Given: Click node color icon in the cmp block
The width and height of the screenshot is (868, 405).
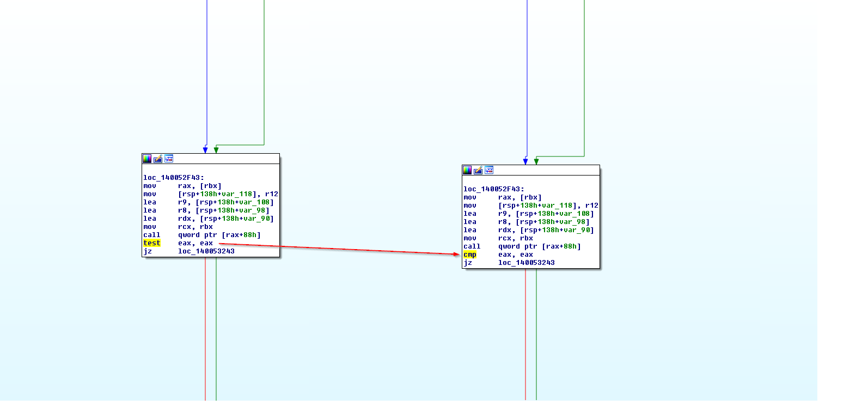Looking at the screenshot, I should (467, 170).
